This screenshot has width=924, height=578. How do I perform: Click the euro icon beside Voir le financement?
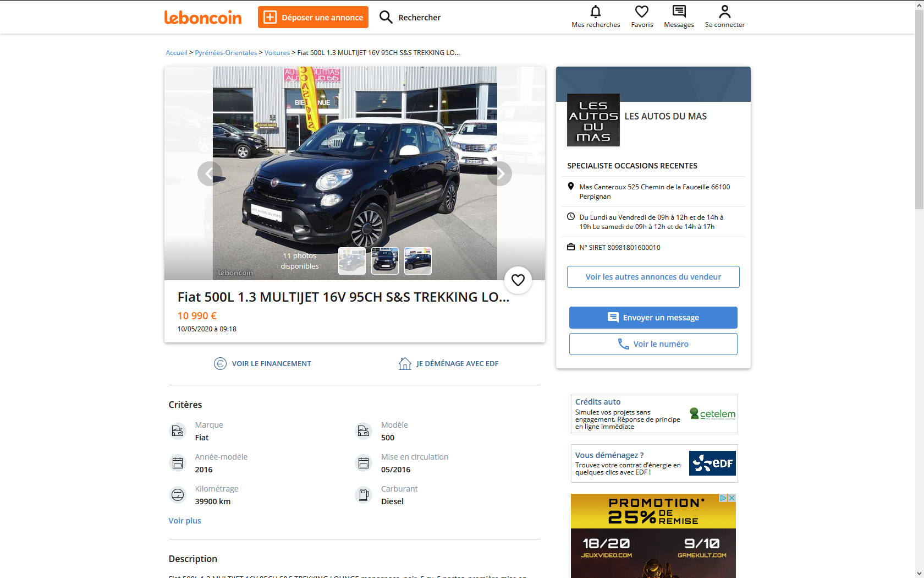point(220,363)
